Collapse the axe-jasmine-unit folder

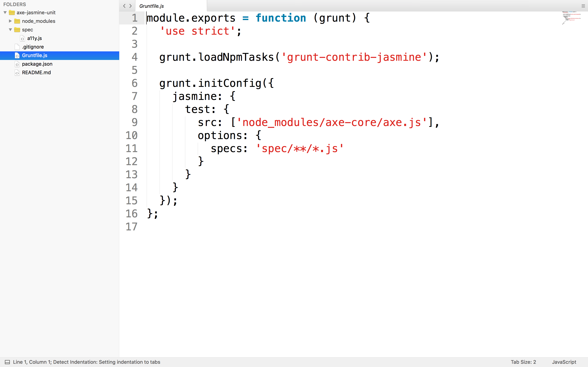click(5, 12)
